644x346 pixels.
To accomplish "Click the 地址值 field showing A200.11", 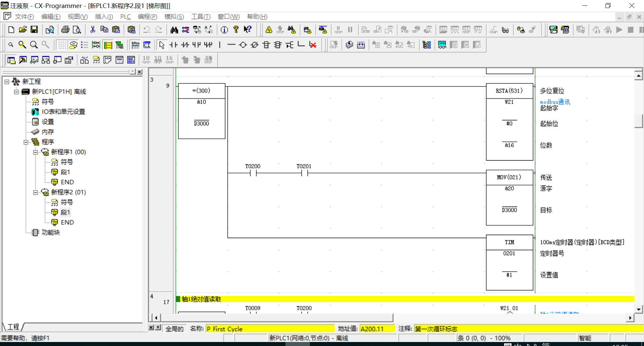I will [377, 329].
